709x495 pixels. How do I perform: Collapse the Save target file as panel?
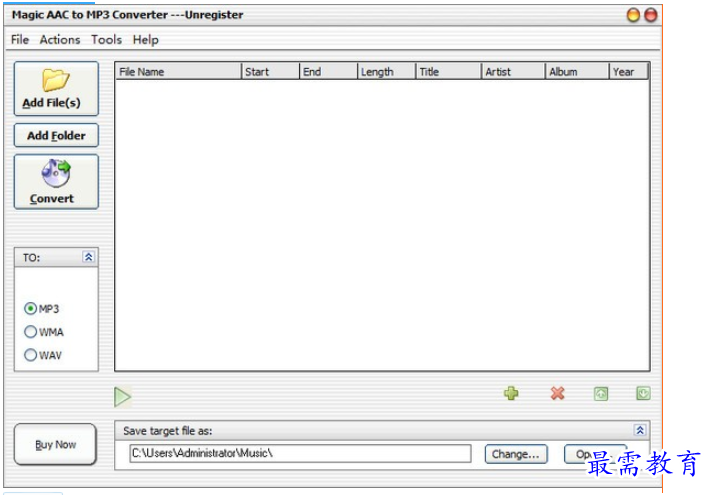pyautogui.click(x=640, y=430)
